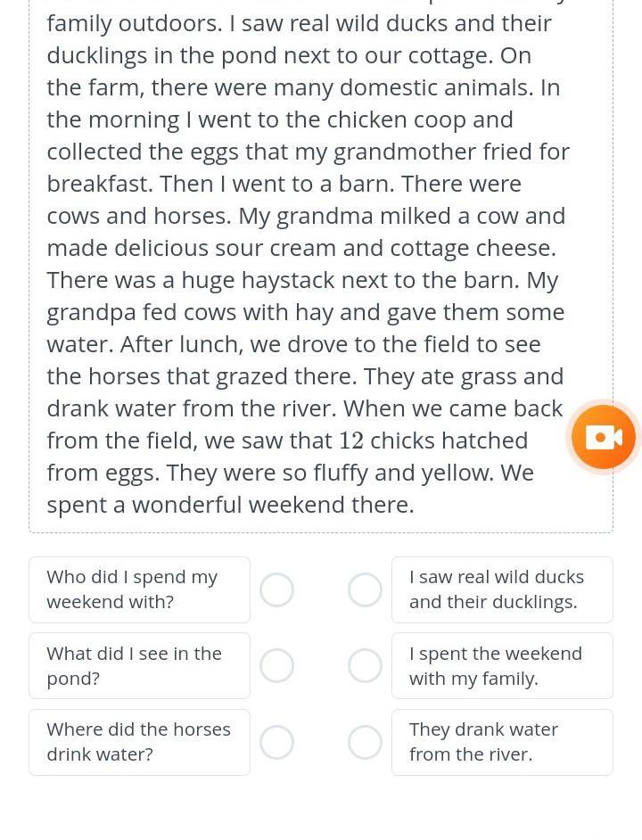The image size is (642, 840).
Task: Select circle beside 'I spent the weekend with my family'
Action: [x=365, y=666]
